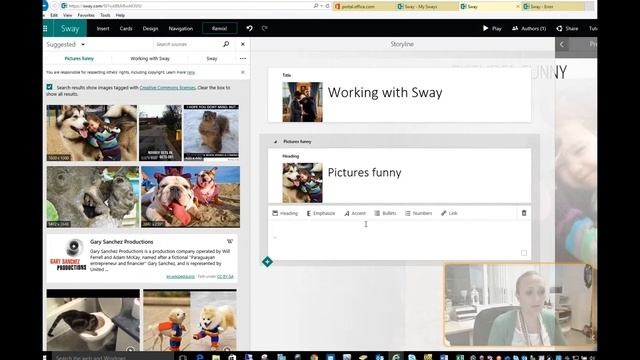This screenshot has height=360, width=640.
Task: Select the bulldogs on beach image
Action: (x=191, y=197)
